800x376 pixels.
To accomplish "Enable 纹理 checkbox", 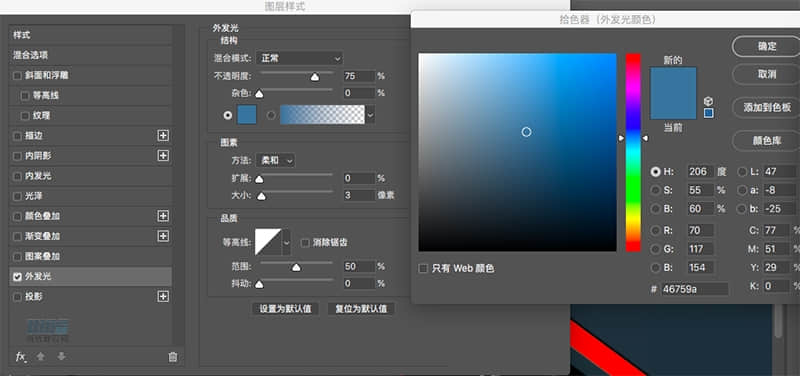I will (25, 116).
